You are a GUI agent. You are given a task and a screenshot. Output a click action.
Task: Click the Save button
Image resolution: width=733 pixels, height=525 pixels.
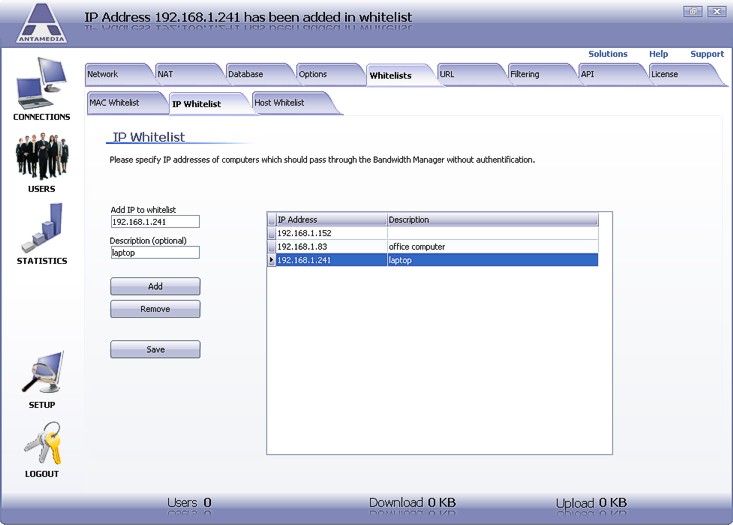click(x=155, y=349)
